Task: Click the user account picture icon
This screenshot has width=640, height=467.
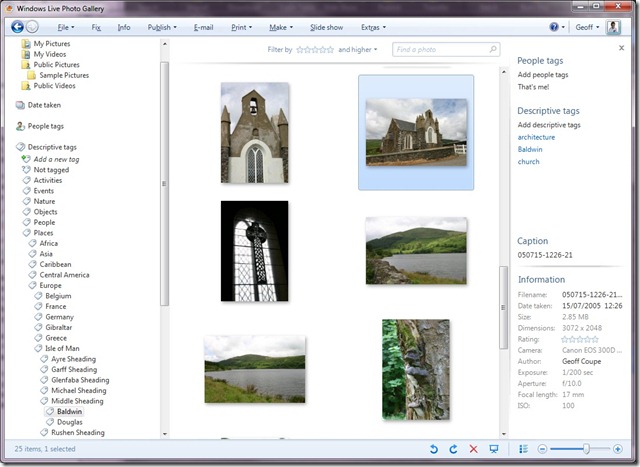Action: tap(612, 27)
